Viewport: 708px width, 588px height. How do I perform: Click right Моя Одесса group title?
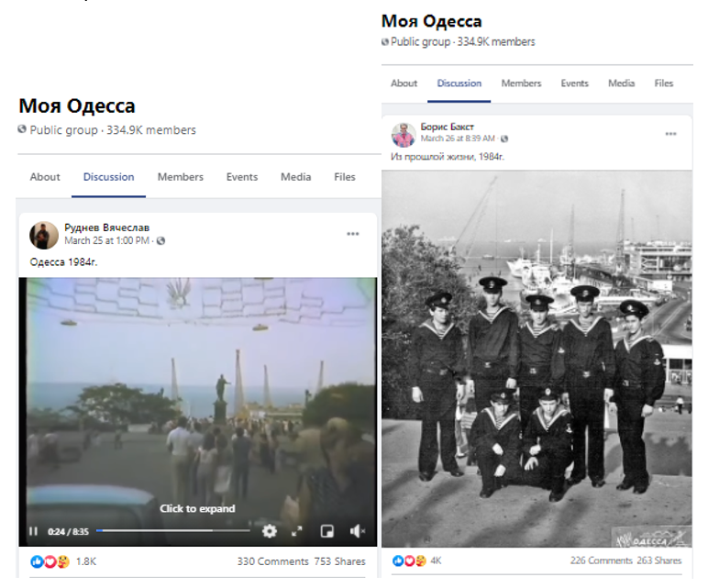click(432, 21)
